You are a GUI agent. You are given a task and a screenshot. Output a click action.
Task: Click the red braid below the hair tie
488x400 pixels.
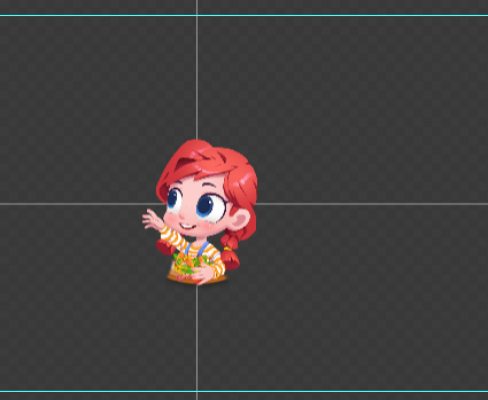pyautogui.click(x=230, y=259)
